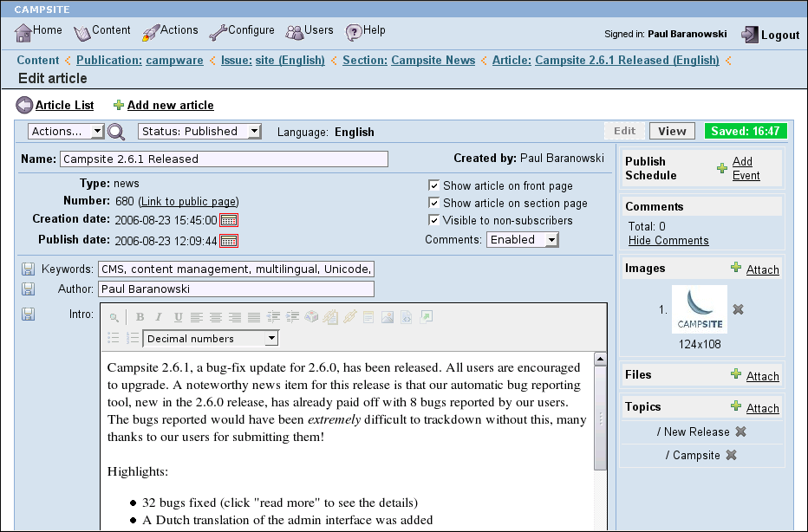Toggle underline formatting in the Intro editor
Screen dimensions: 808x532
click(x=178, y=317)
